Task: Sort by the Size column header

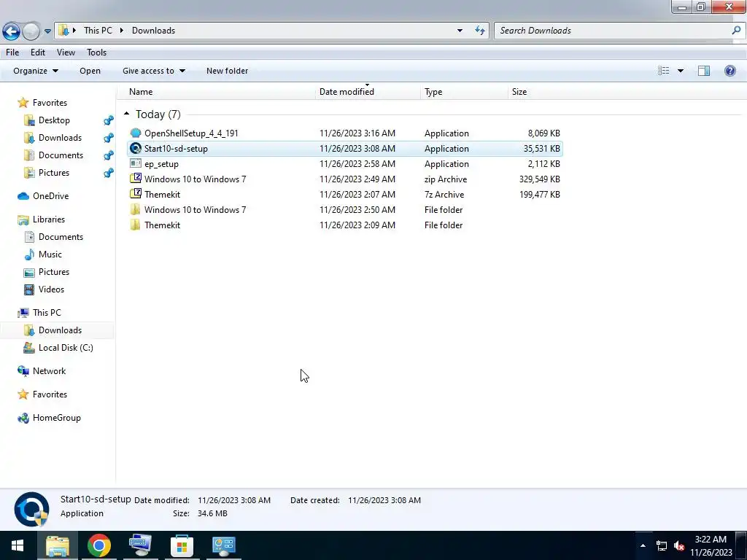Action: pos(519,92)
